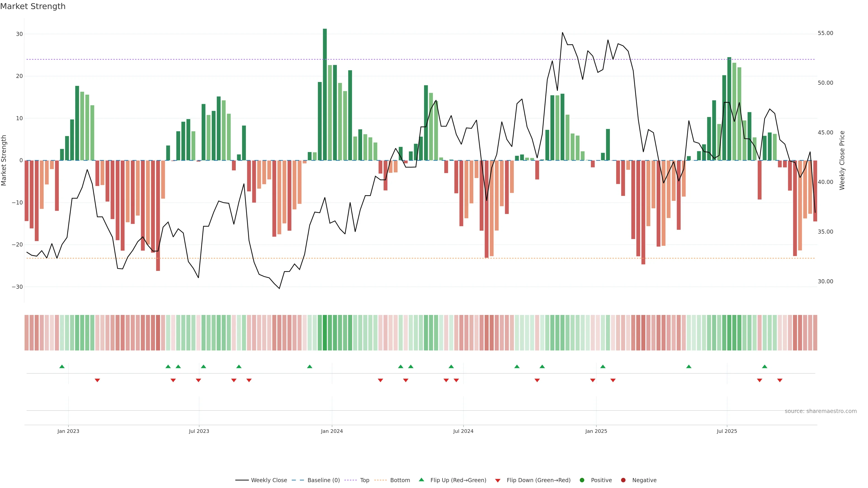Image resolution: width=868 pixels, height=488 pixels.
Task: Click the leftmost red heatmap strip cell
Action: (27, 333)
